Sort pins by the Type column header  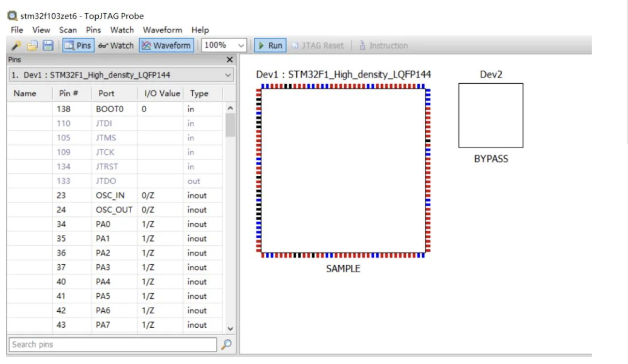click(x=203, y=93)
